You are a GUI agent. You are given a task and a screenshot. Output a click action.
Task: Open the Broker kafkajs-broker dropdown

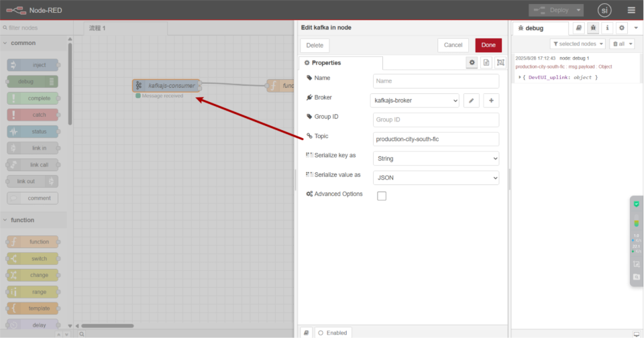click(x=415, y=101)
